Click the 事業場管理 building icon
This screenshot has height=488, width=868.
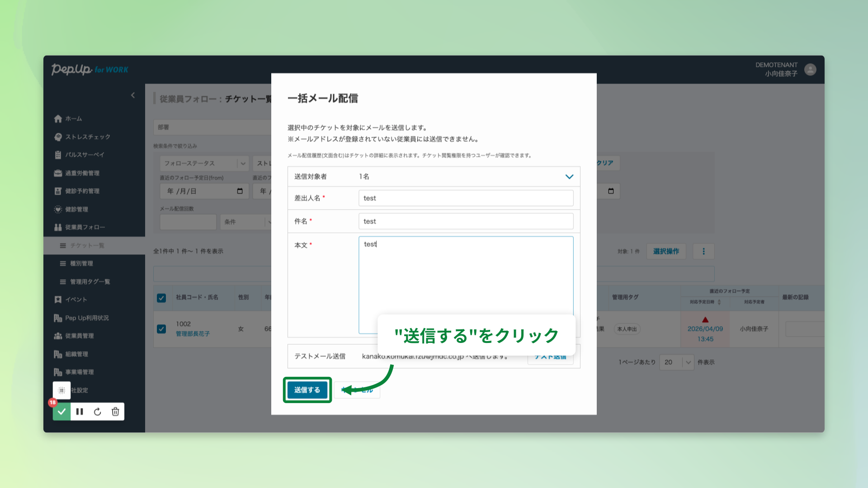[x=58, y=372]
